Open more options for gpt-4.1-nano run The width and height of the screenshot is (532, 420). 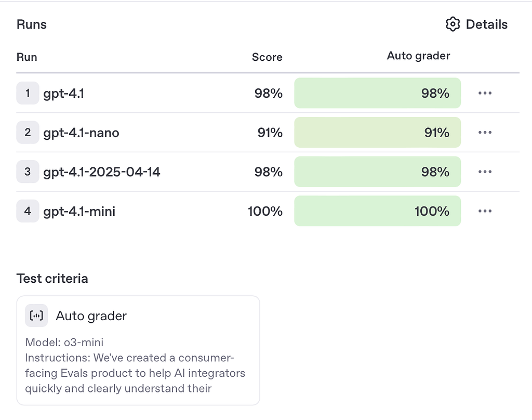(x=485, y=133)
